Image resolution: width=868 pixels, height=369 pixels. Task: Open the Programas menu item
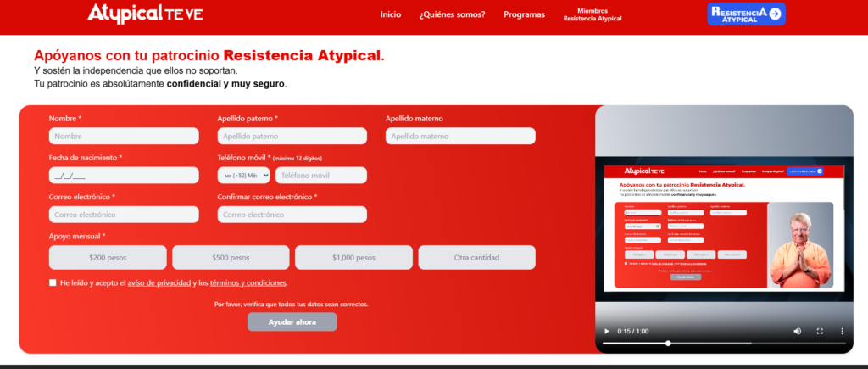(524, 14)
